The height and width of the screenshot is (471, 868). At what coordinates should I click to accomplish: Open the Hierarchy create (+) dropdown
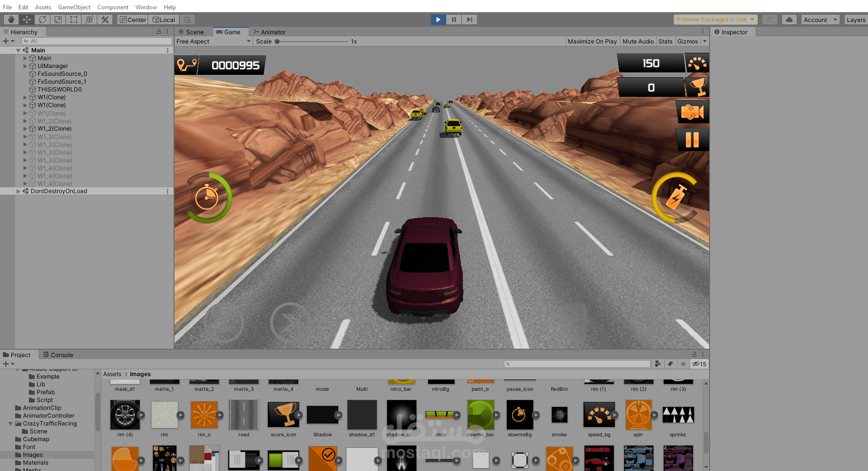pyautogui.click(x=9, y=41)
